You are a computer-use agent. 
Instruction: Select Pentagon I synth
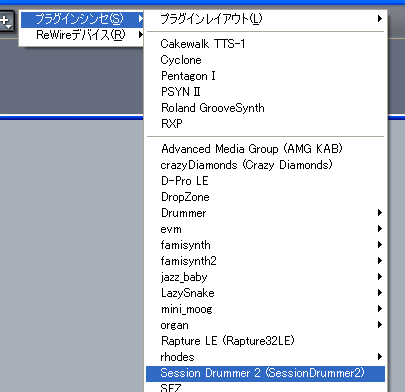tap(265, 76)
